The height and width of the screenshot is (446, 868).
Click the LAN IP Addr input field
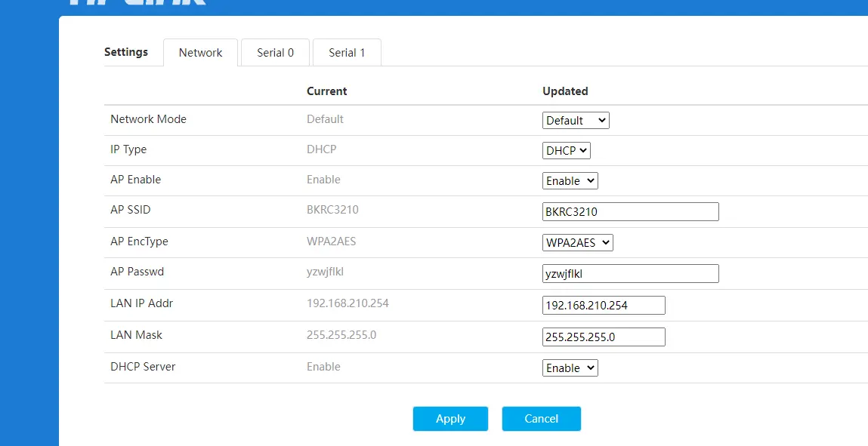[x=603, y=306]
